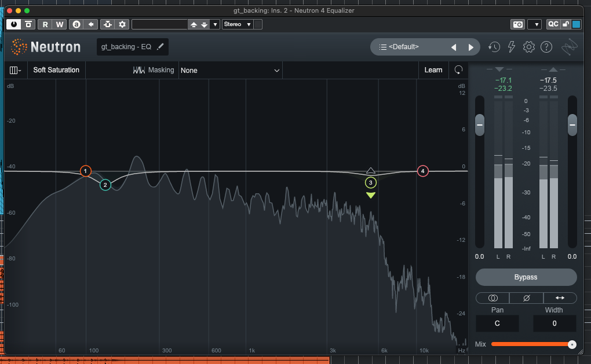Click the swap channels double-arrow icon
Image resolution: width=591 pixels, height=364 pixels.
[560, 298]
